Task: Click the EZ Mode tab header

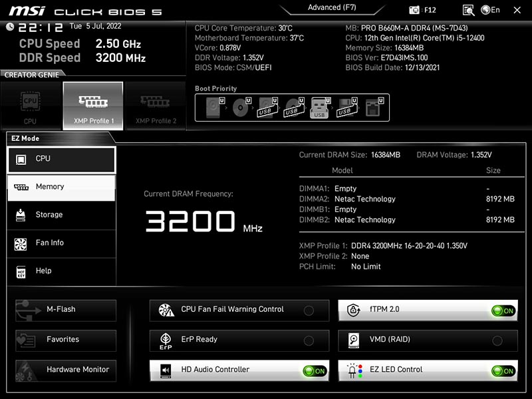Action: (25, 138)
